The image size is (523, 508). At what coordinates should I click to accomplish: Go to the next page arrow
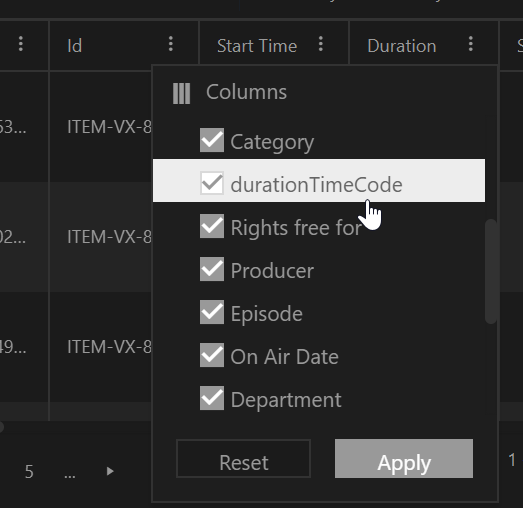pyautogui.click(x=110, y=471)
